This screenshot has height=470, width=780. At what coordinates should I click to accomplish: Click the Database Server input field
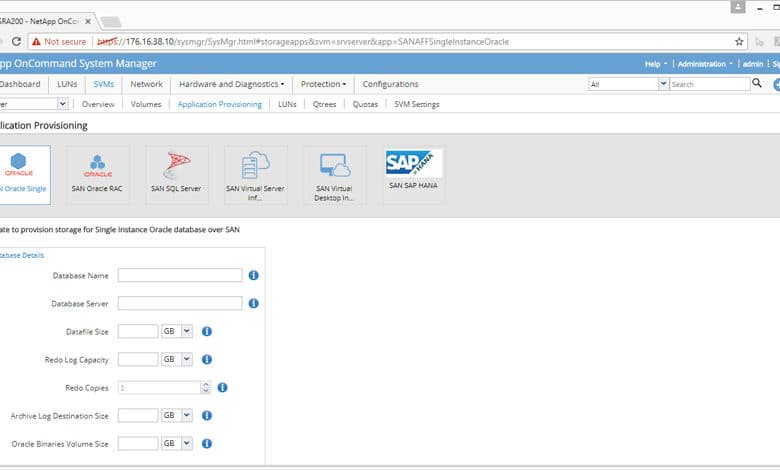(x=180, y=303)
